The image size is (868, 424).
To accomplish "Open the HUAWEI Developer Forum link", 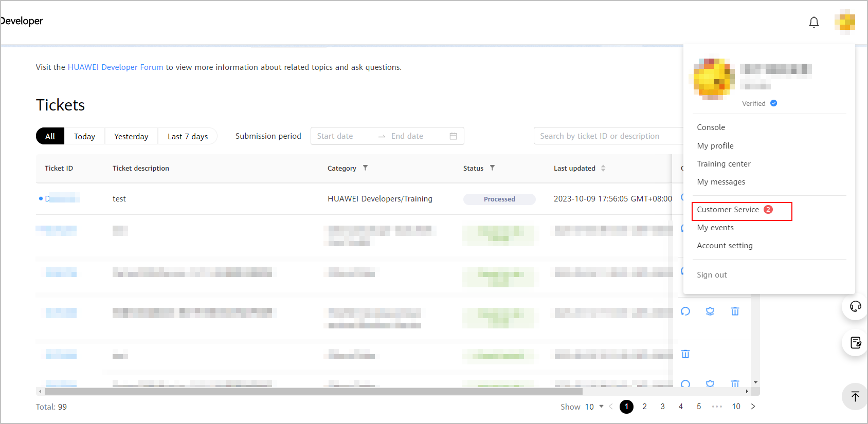I will 115,67.
